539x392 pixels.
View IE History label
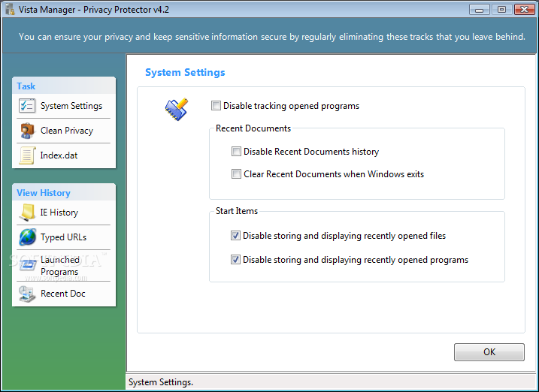(59, 213)
